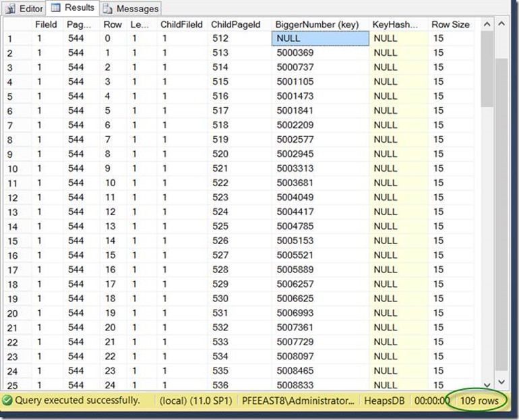Click the BiggerNumber value 5003313
Image resolution: width=519 pixels, height=420 pixels.
point(295,169)
